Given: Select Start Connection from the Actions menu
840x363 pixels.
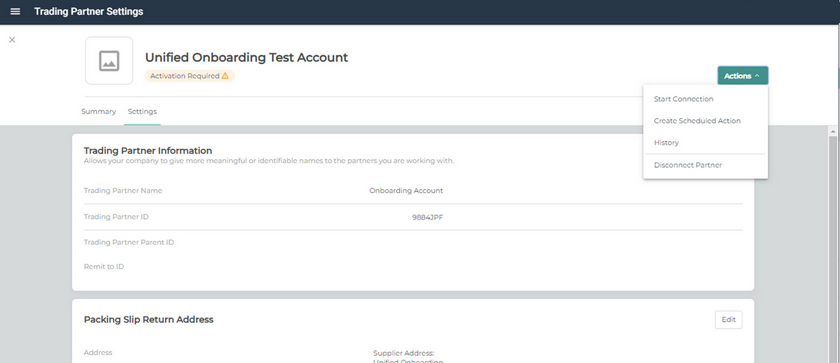Looking at the screenshot, I should tap(683, 99).
